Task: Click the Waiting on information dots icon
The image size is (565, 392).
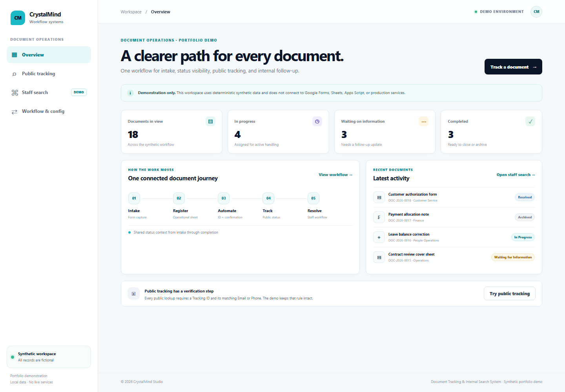Action: tap(424, 122)
